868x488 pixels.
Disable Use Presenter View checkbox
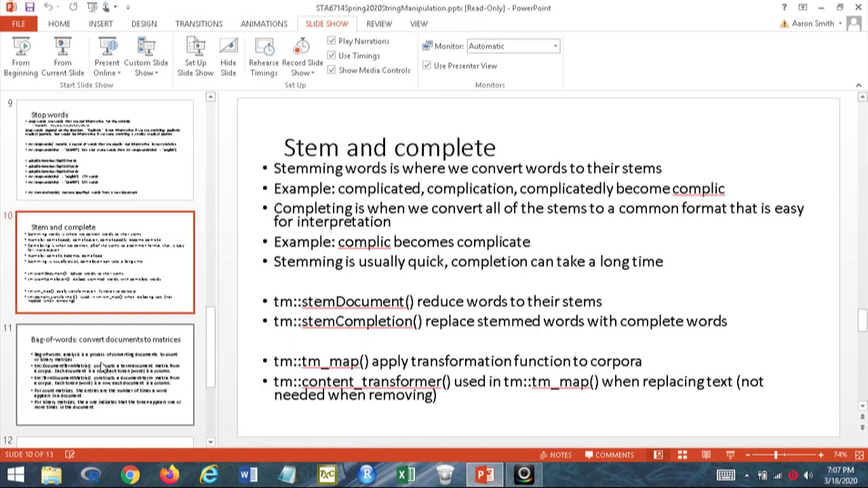[427, 66]
